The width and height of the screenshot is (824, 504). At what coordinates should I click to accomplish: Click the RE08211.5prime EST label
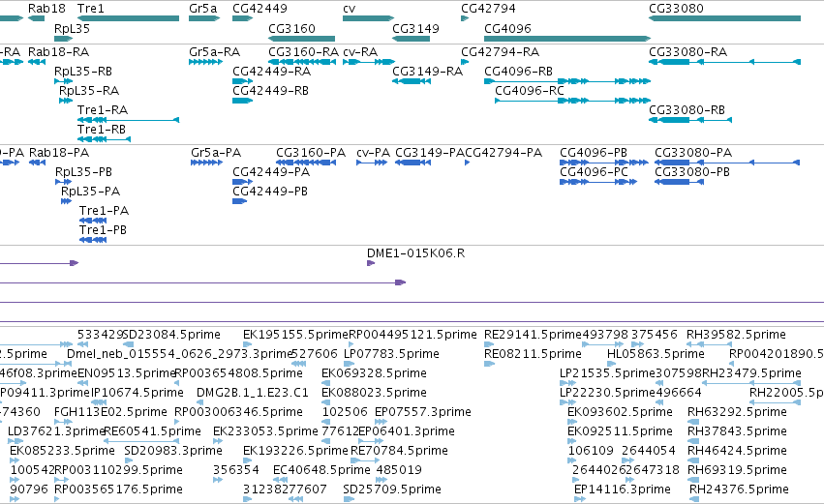[x=533, y=354]
